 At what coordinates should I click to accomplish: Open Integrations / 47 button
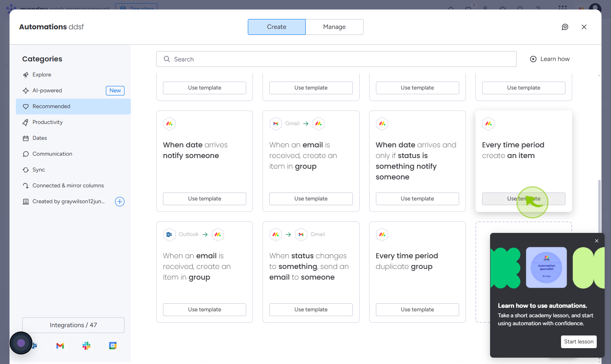[73, 325]
